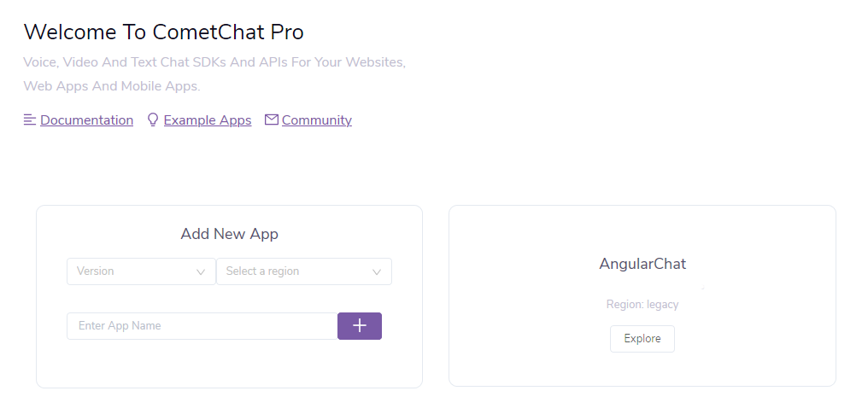868x420 pixels.
Task: Click the Welcome To CometChat Pro heading
Action: (x=164, y=32)
